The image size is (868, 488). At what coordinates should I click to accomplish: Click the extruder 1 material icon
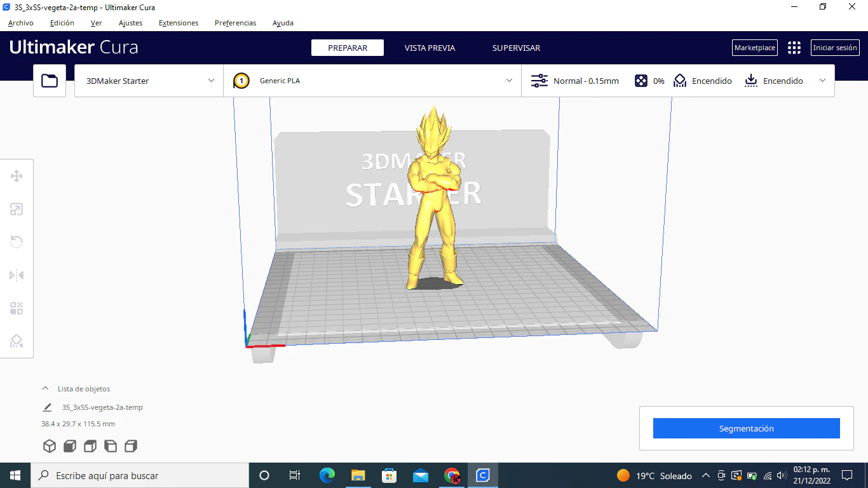(241, 81)
